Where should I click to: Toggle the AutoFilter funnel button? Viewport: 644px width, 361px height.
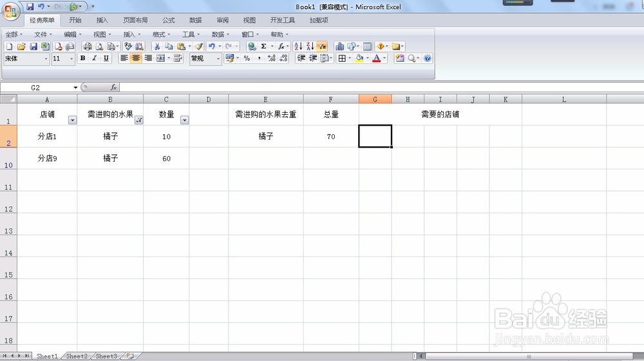click(x=322, y=46)
